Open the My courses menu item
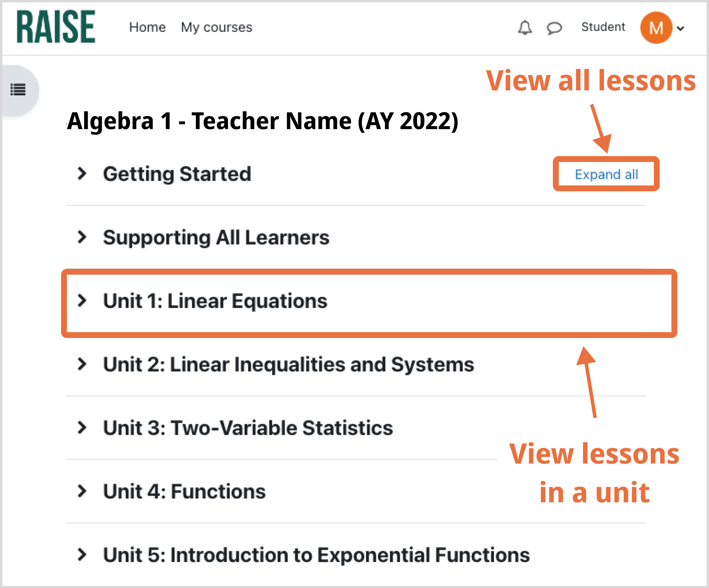Image resolution: width=709 pixels, height=588 pixels. 216,27
